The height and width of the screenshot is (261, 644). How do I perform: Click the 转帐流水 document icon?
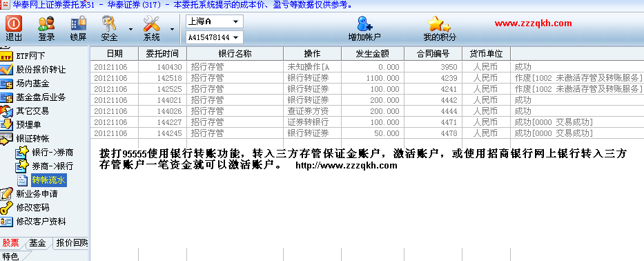[22, 180]
